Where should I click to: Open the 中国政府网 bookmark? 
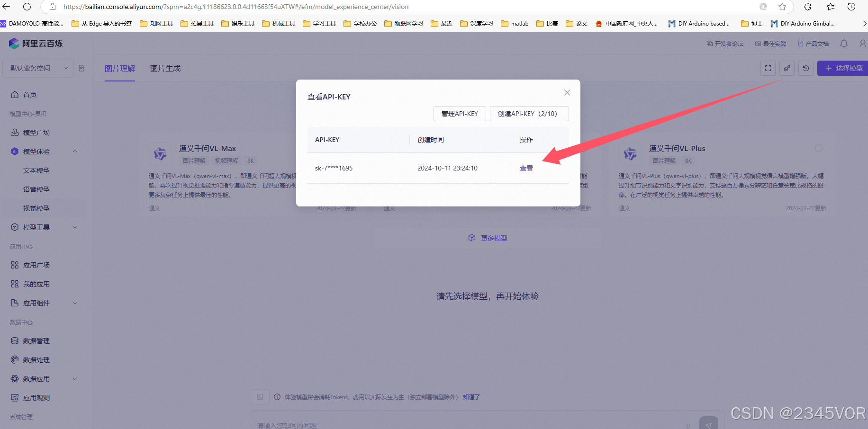click(626, 24)
